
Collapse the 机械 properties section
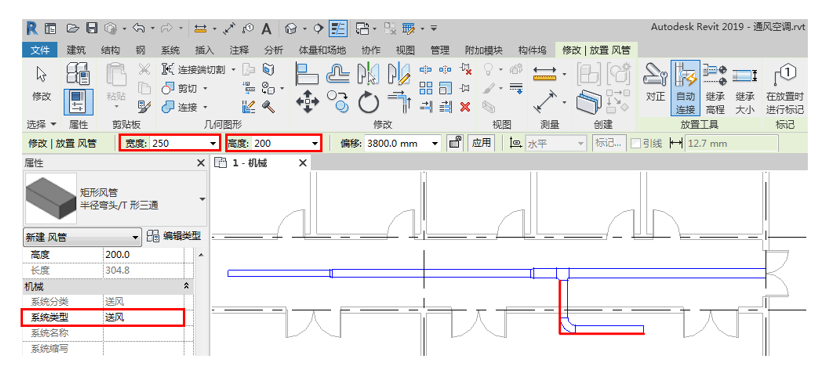point(186,286)
